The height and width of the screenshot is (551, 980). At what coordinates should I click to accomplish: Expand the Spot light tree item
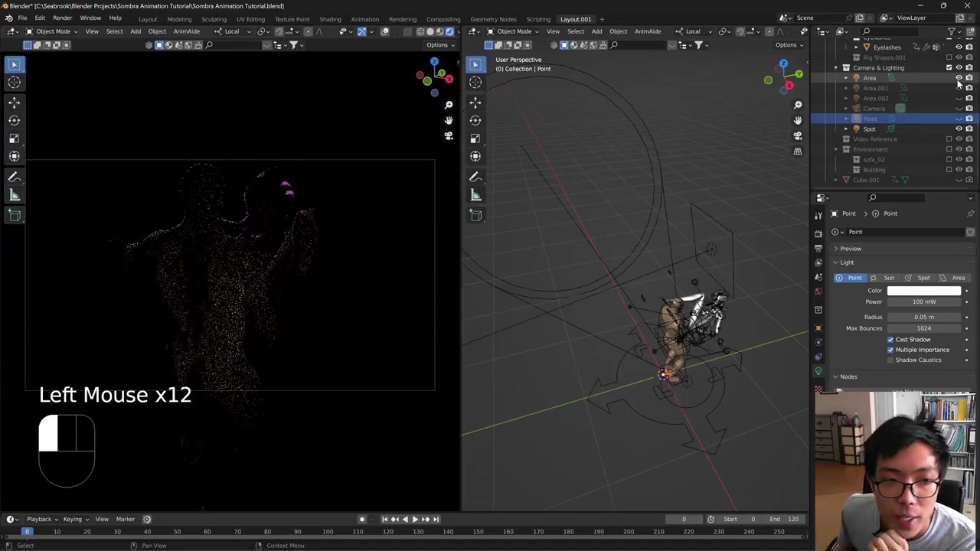(846, 129)
